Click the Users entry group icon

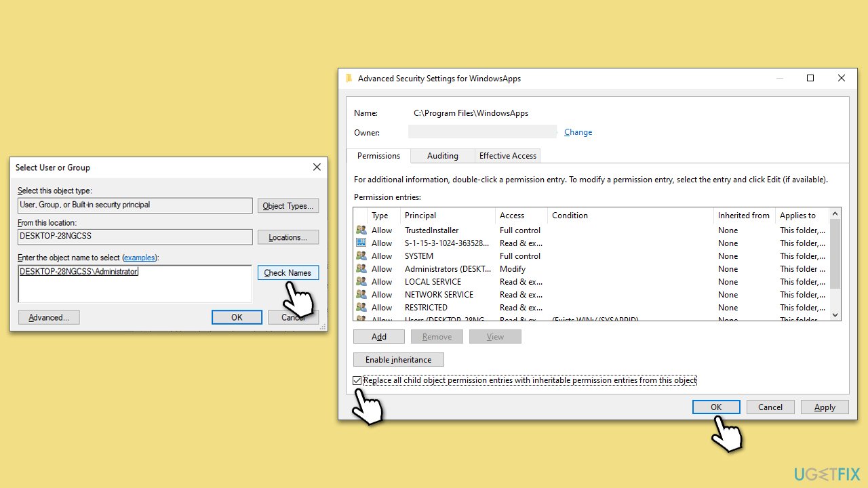(361, 318)
